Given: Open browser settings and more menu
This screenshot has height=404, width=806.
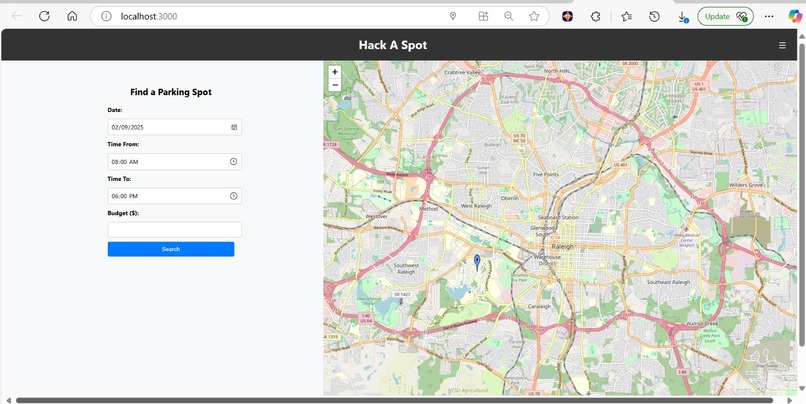Looking at the screenshot, I should click(769, 16).
